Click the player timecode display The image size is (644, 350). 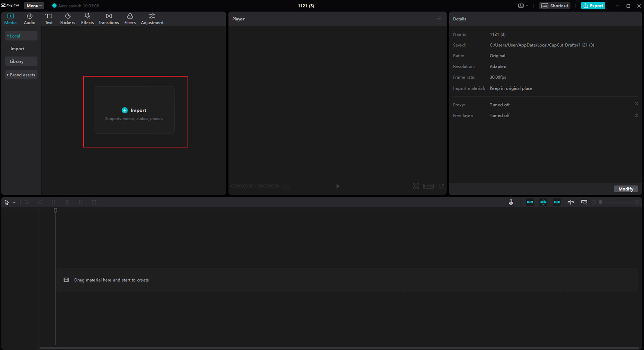[255, 186]
